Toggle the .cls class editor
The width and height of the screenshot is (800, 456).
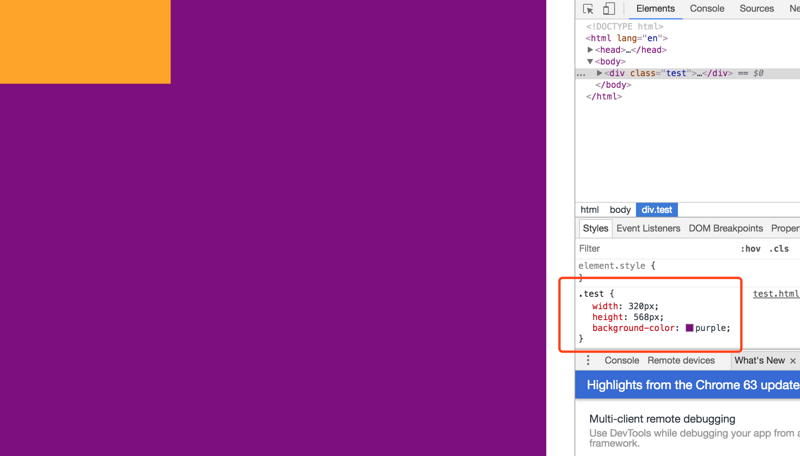point(780,249)
